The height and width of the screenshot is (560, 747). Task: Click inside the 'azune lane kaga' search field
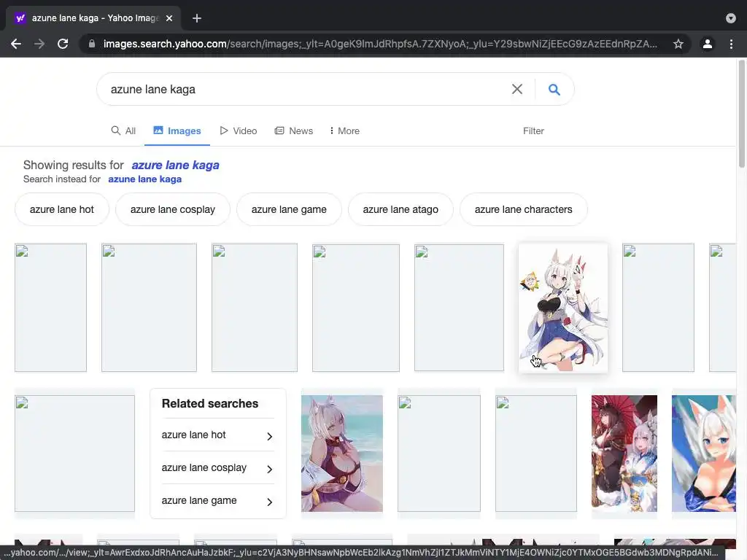pos(305,89)
